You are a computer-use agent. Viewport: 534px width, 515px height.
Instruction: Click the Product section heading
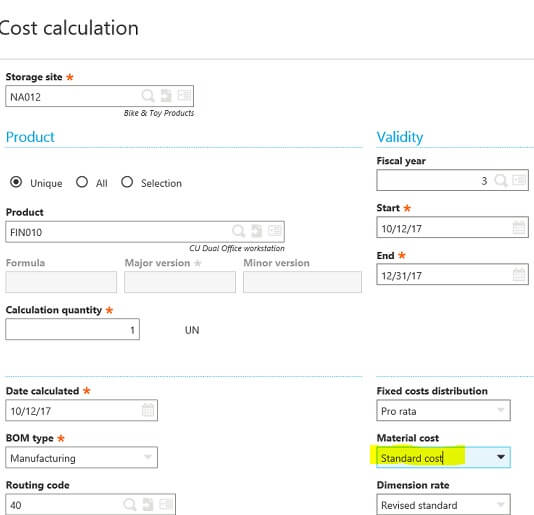pyautogui.click(x=30, y=137)
